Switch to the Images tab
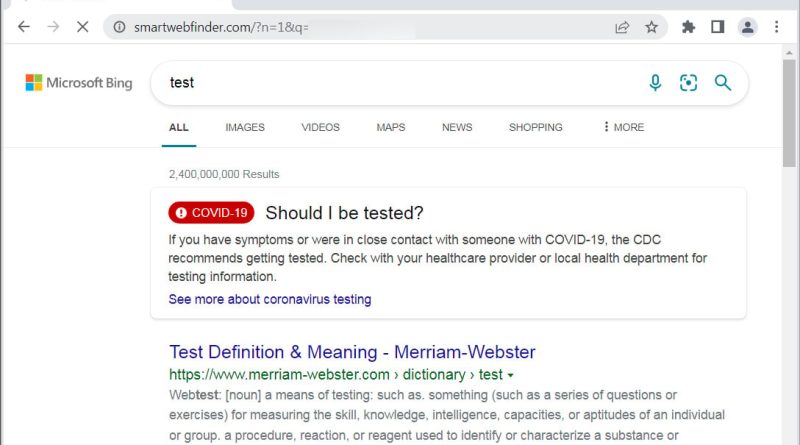This screenshot has width=800, height=445. coord(245,127)
